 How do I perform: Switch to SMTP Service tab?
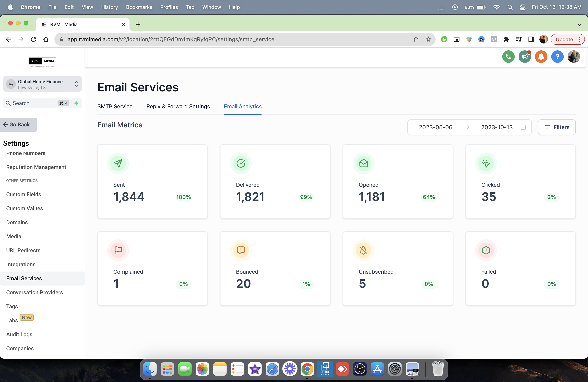click(x=115, y=107)
